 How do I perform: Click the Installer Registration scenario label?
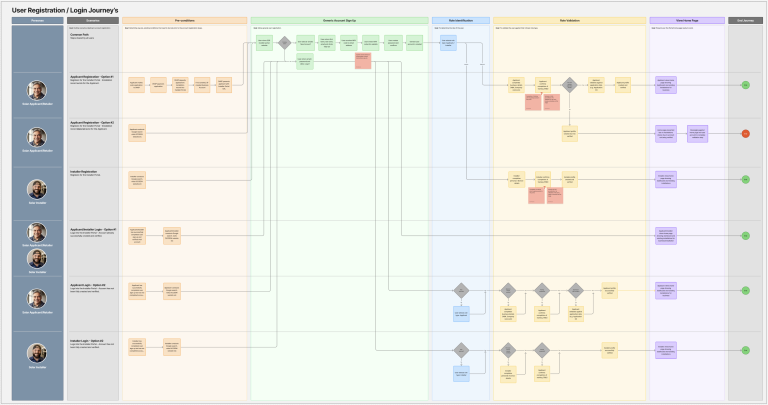[x=84, y=172]
